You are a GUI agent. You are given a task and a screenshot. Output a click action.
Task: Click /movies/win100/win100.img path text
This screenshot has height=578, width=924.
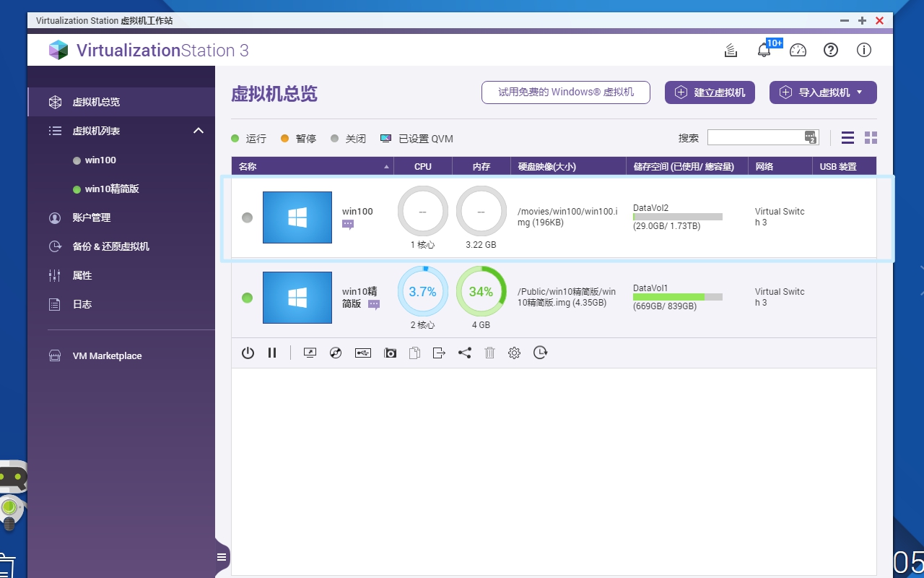pyautogui.click(x=568, y=217)
